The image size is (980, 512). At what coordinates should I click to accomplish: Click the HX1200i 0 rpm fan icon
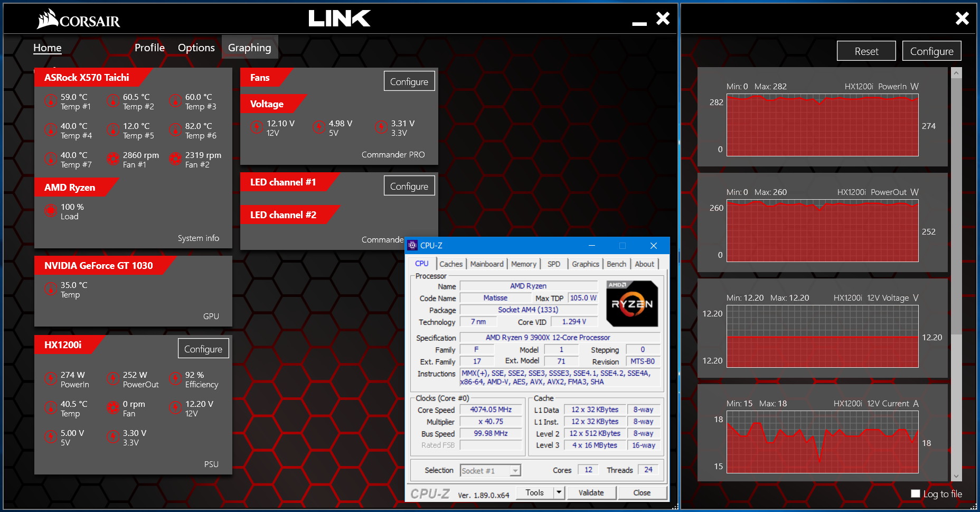click(x=112, y=407)
